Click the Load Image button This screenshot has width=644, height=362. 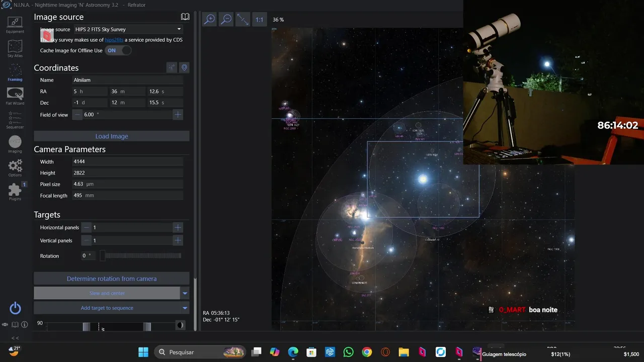[112, 136]
